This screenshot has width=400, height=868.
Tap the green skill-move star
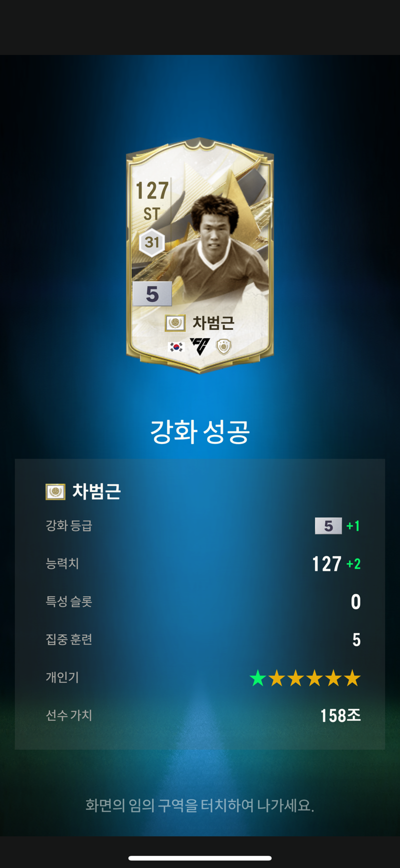click(258, 678)
